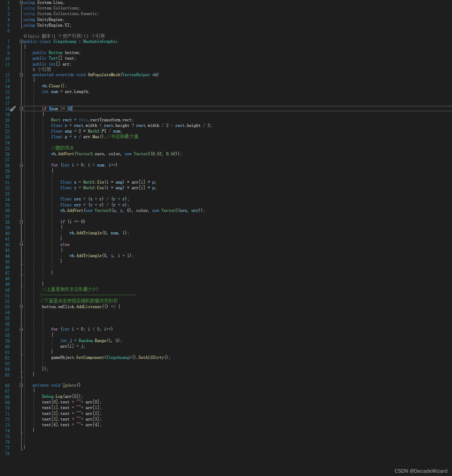Collapse the if (num >= 3) block
The image size is (452, 476).
(21, 109)
